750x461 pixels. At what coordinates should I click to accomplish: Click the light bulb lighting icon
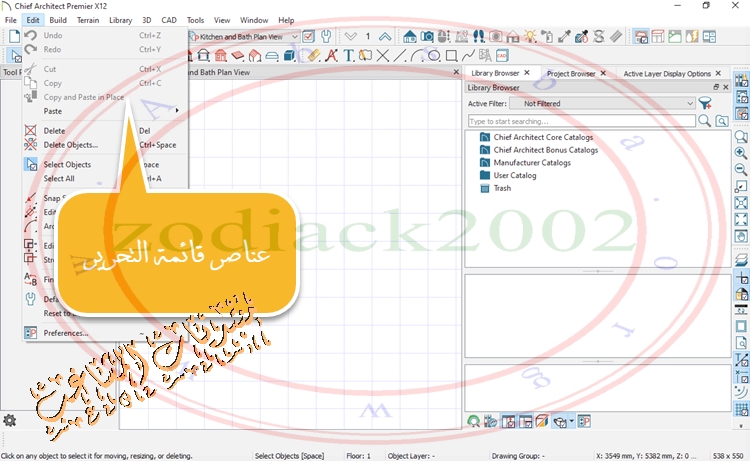[x=530, y=36]
